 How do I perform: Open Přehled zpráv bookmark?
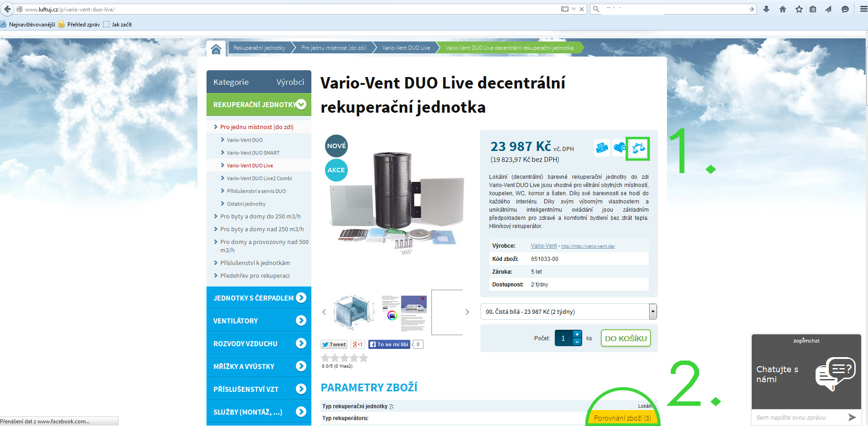point(79,25)
